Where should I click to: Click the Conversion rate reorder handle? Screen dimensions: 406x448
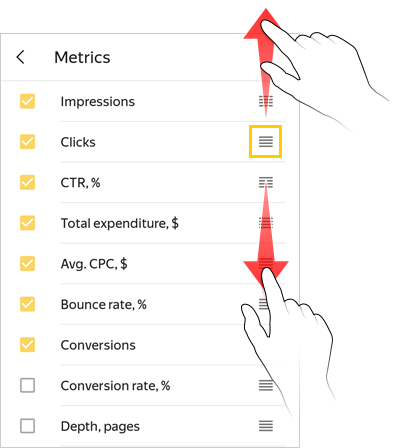(x=266, y=385)
